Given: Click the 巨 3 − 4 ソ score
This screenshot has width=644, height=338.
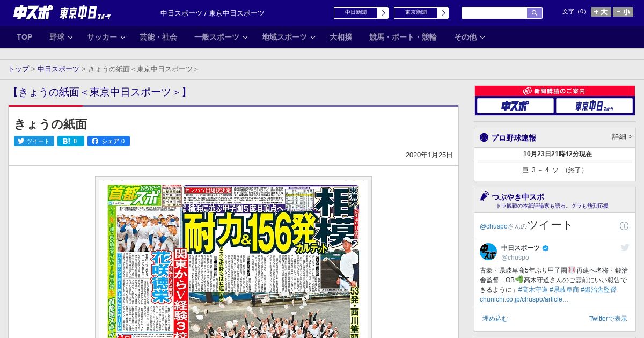Looking at the screenshot, I should click(x=555, y=170).
